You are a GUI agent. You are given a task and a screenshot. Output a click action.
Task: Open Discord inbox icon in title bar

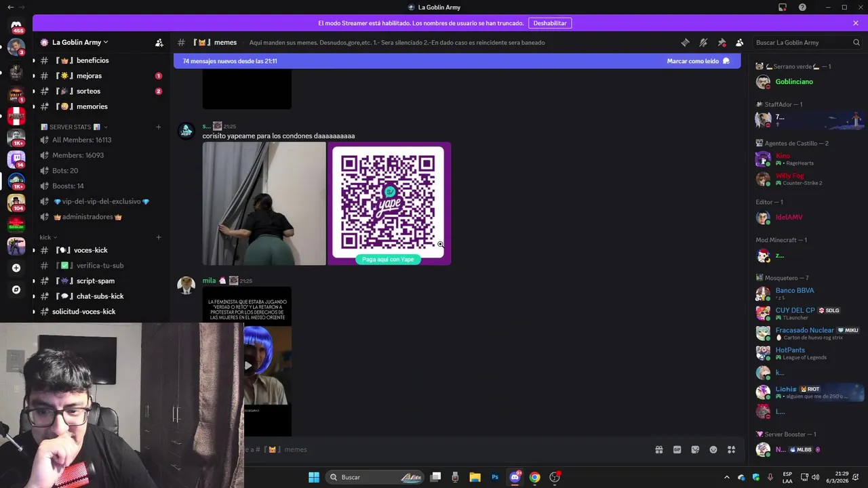pyautogui.click(x=783, y=7)
